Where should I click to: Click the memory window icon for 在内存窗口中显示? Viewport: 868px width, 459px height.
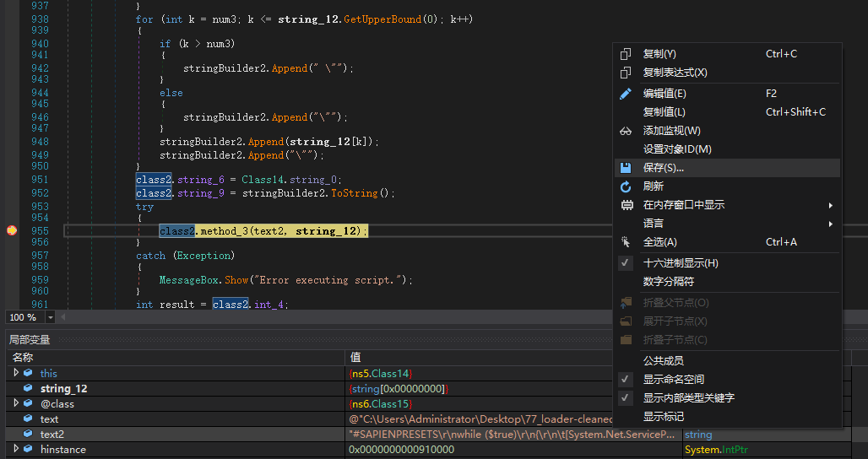(626, 205)
